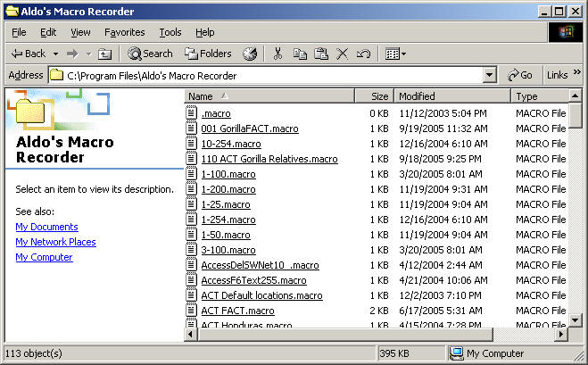588x365 pixels.
Task: Click the vertical scrollbar up arrow
Action: tap(575, 96)
